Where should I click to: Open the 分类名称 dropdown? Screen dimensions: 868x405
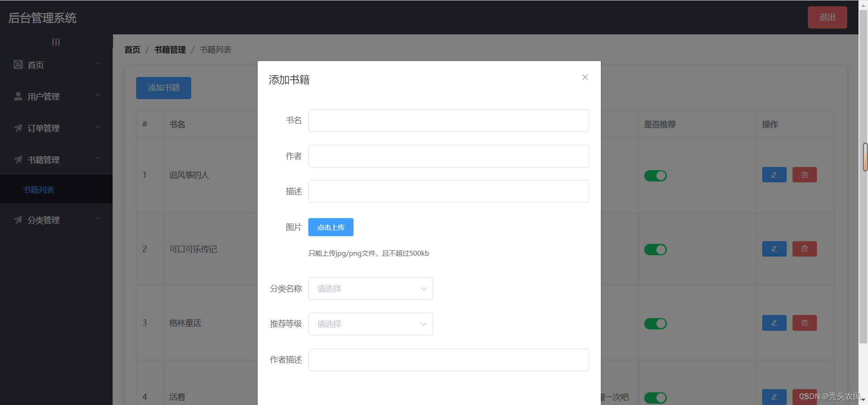coord(371,289)
